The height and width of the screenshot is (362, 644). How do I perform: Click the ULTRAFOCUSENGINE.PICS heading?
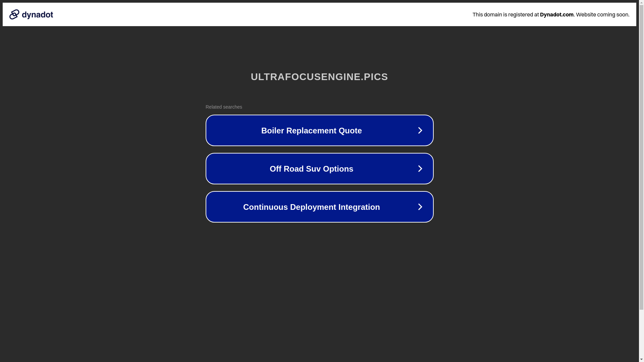point(319,77)
